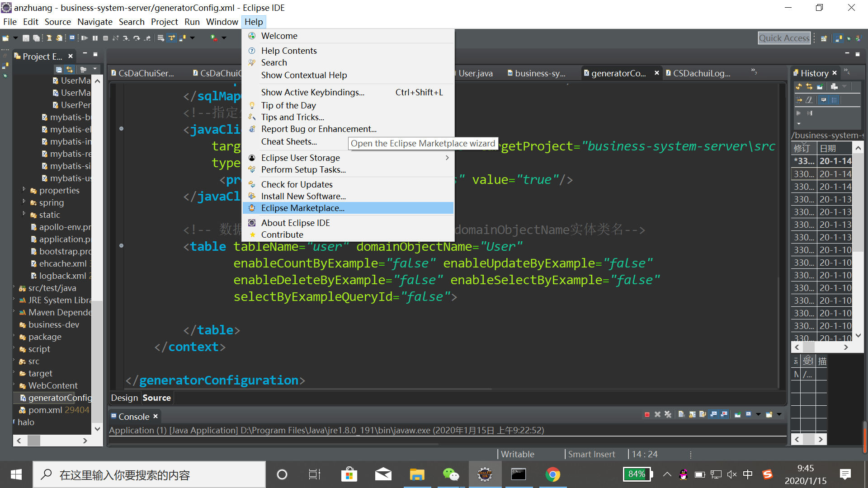Screen dimensions: 868x488
Task: Open Google Chrome from the taskbar
Action: click(553, 474)
